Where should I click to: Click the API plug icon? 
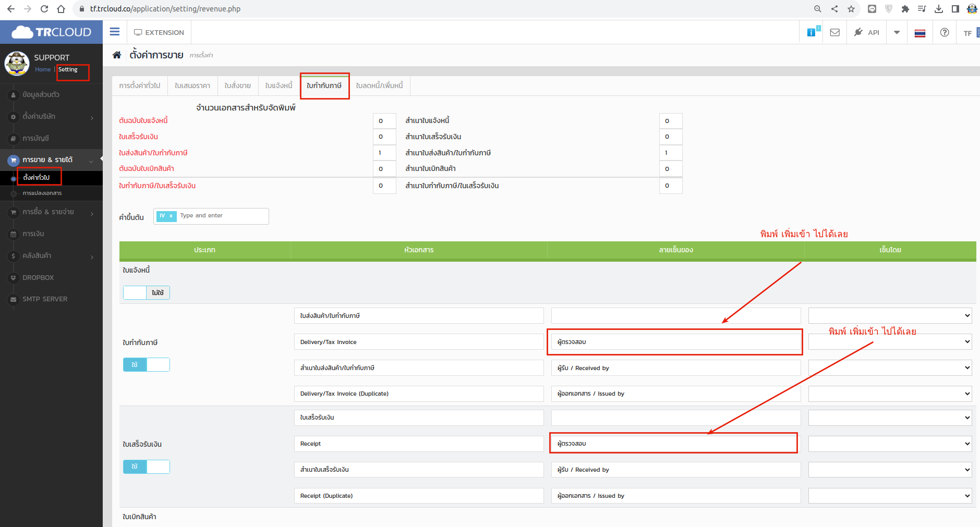pyautogui.click(x=858, y=32)
